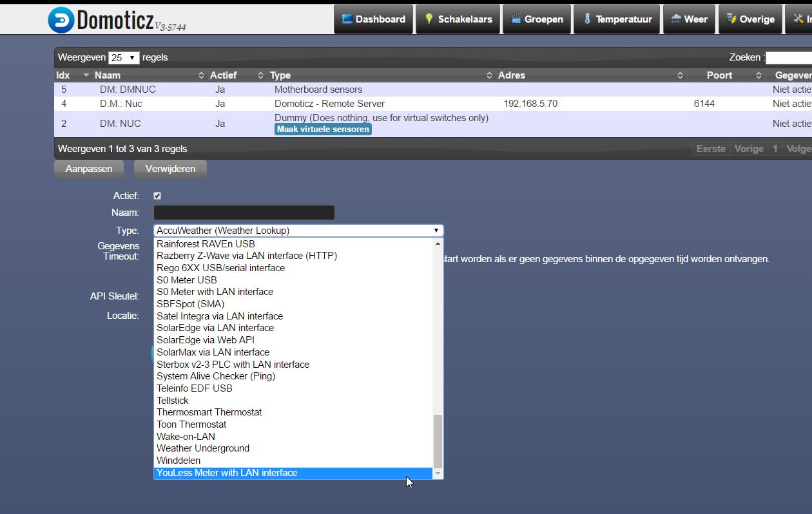Click the dropdown list scroll-down arrow
The height and width of the screenshot is (514, 812).
[438, 473]
